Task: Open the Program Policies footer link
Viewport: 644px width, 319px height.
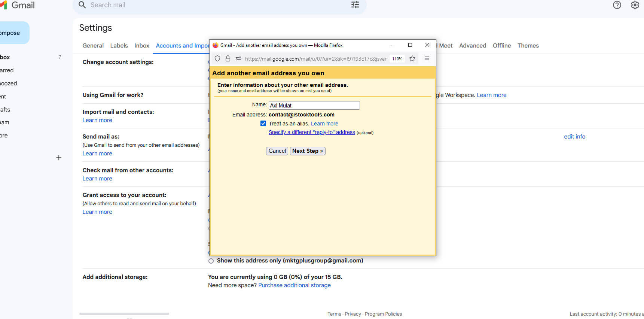Action: click(383, 314)
